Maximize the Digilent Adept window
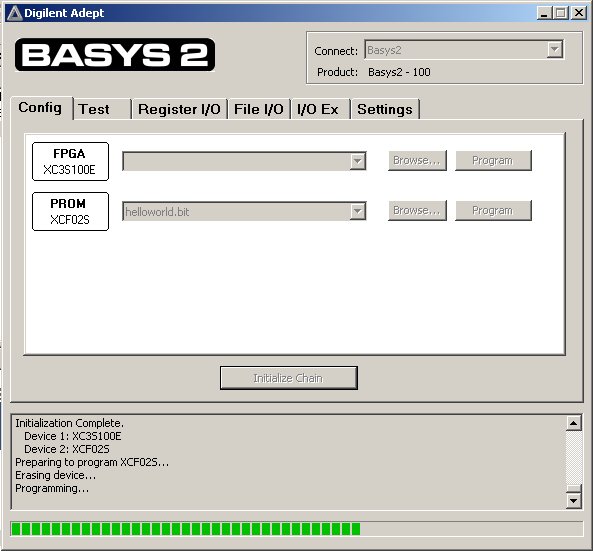The height and width of the screenshot is (551, 593). 560,13
